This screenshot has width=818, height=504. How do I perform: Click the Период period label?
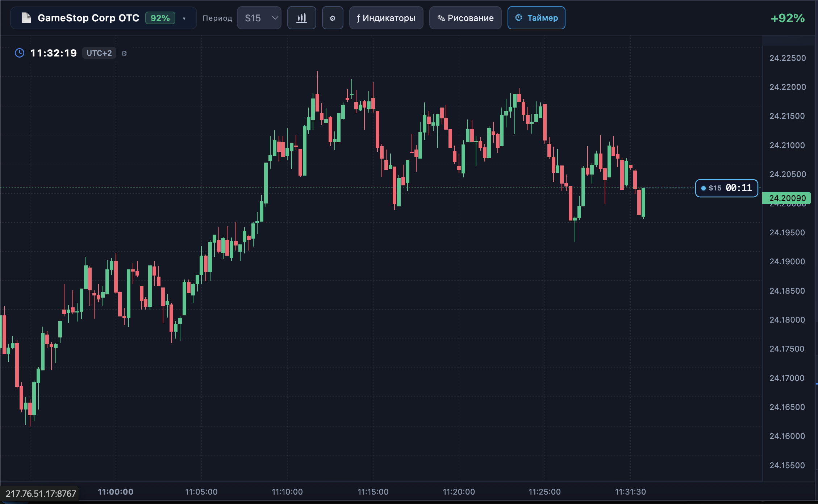click(x=217, y=18)
